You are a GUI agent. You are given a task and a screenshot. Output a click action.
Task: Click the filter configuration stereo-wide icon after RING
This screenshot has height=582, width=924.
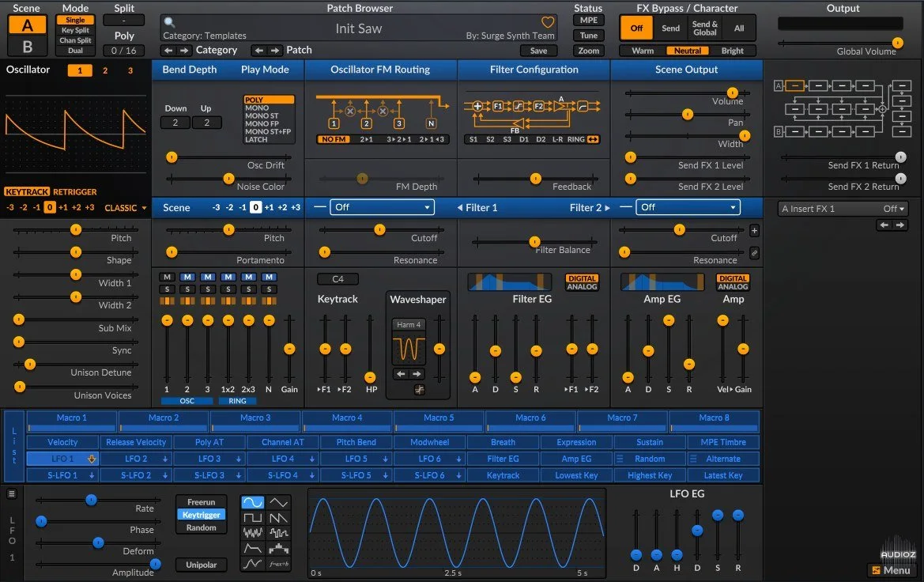click(x=593, y=140)
